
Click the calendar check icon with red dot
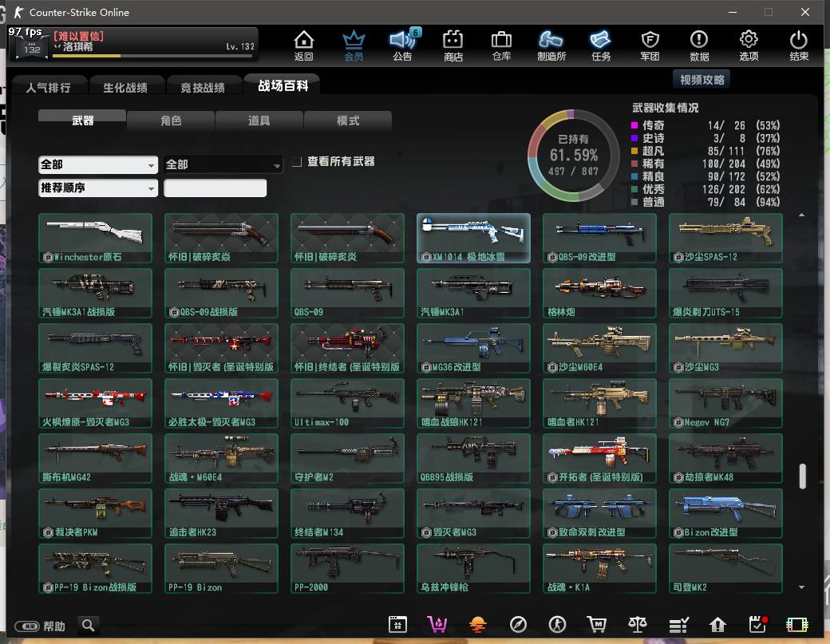tap(758, 624)
